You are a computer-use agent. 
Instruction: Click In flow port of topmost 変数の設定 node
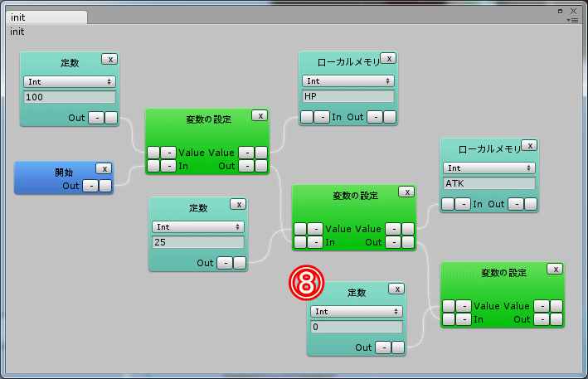153,166
